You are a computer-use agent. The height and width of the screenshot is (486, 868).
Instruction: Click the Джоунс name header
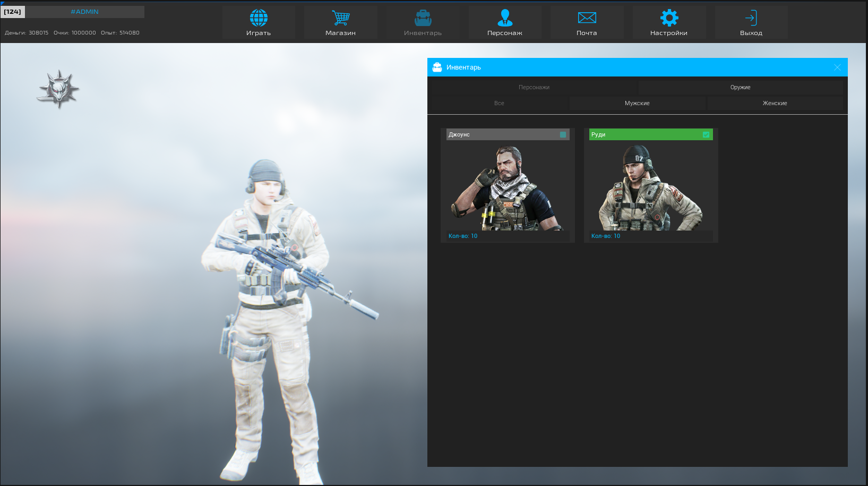[508, 135]
